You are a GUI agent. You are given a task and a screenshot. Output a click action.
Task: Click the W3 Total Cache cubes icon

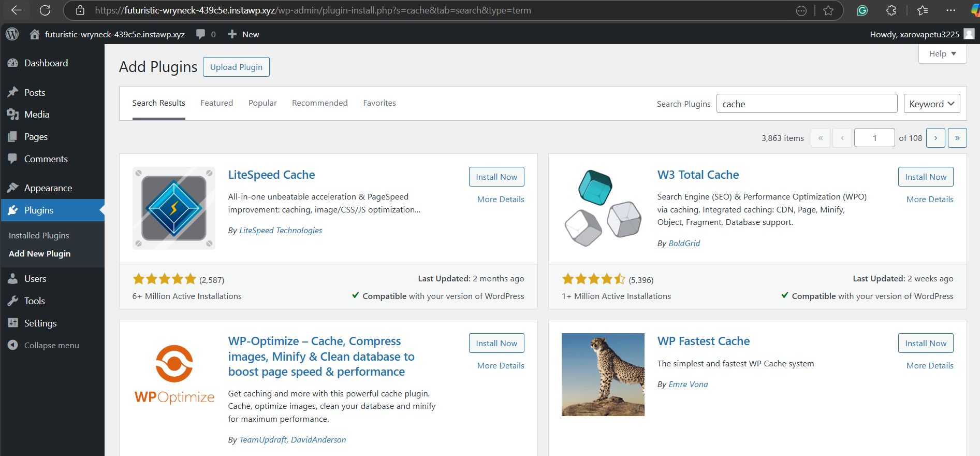603,208
